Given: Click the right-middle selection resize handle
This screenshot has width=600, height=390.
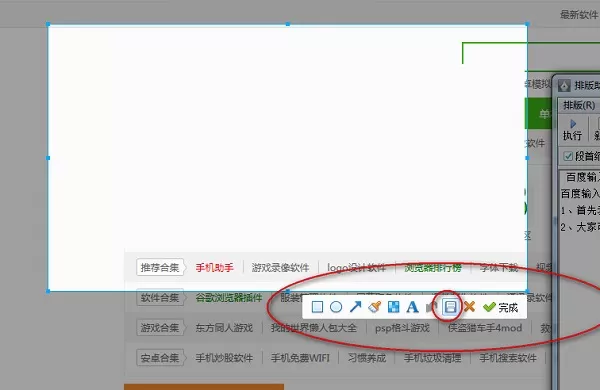Looking at the screenshot, I should pos(527,158).
